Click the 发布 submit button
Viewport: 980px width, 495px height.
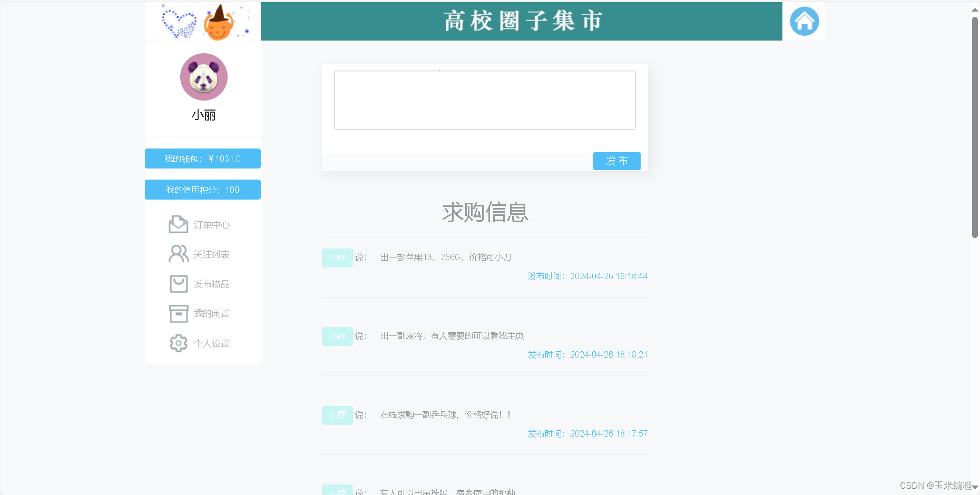tap(617, 161)
